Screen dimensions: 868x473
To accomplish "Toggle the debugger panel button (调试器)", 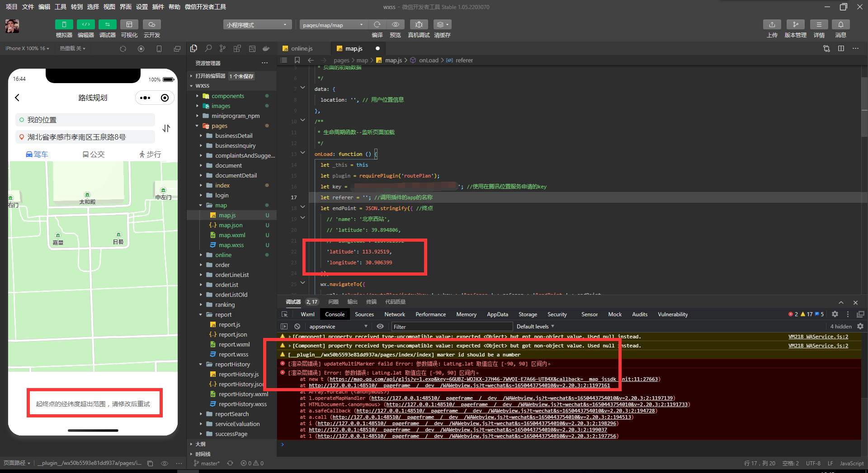I will [107, 24].
